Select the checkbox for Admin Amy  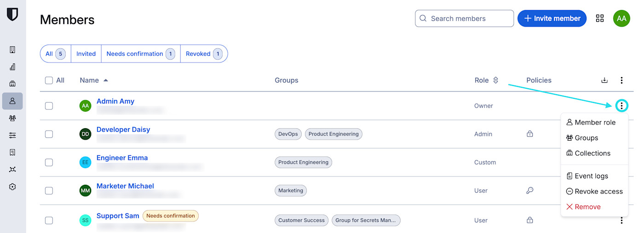(x=49, y=106)
